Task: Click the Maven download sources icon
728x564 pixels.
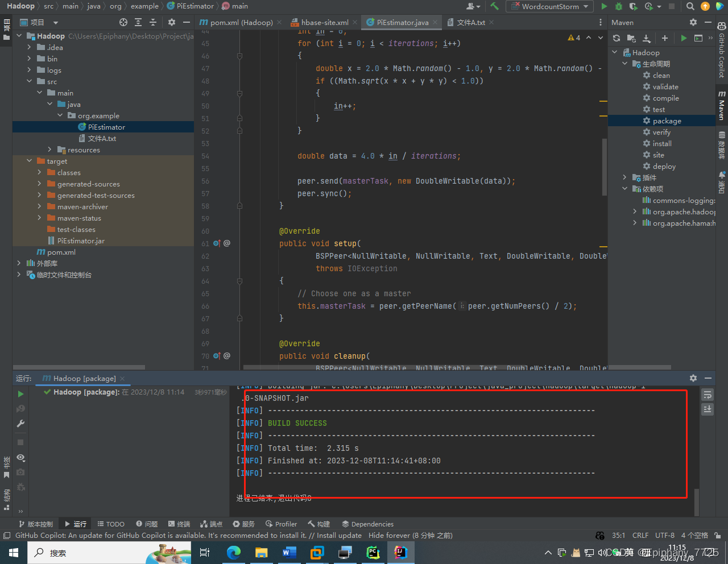Action: click(647, 38)
